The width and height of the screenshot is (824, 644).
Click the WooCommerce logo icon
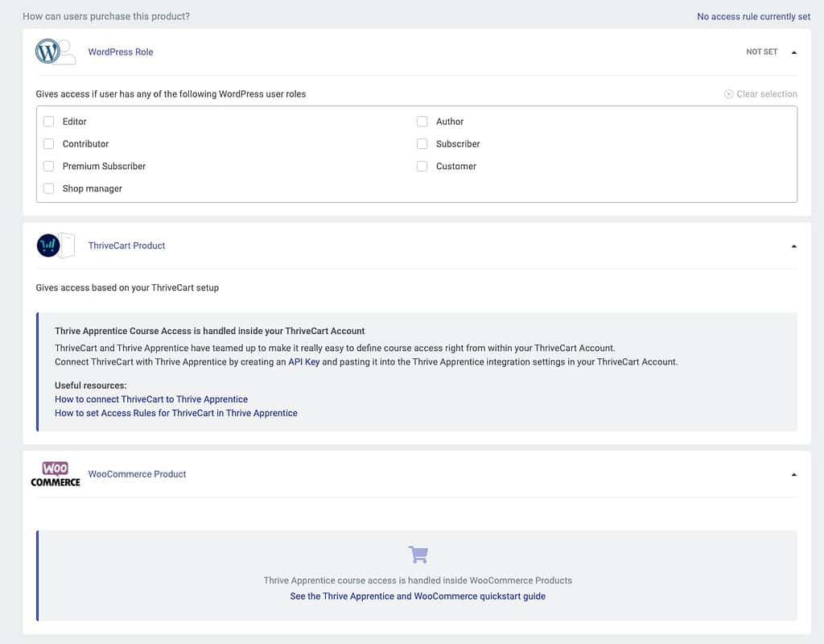[x=56, y=474]
